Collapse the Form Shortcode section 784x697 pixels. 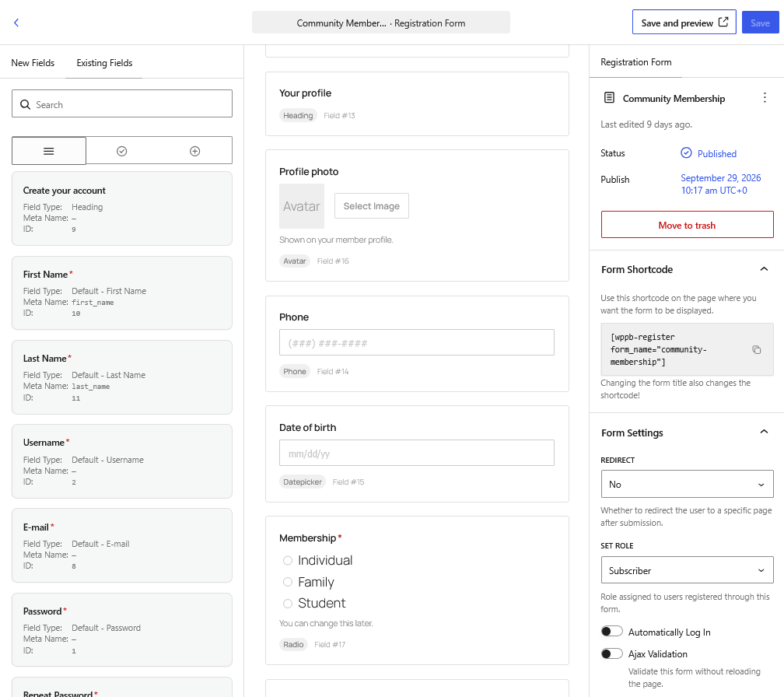[764, 269]
